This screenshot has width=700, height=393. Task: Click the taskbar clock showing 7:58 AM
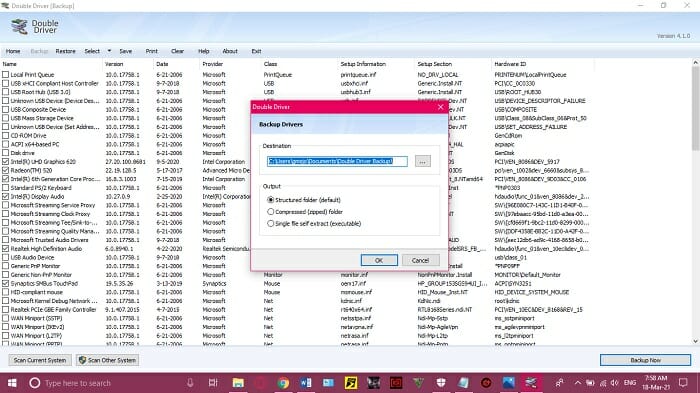pos(656,383)
